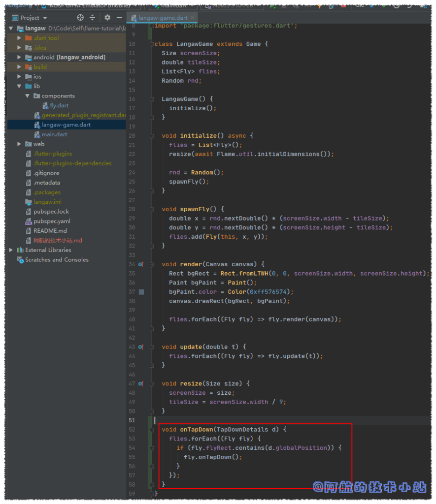The height and width of the screenshot is (504, 436).
Task: Click the color preview swatch on line 37
Action: click(141, 292)
